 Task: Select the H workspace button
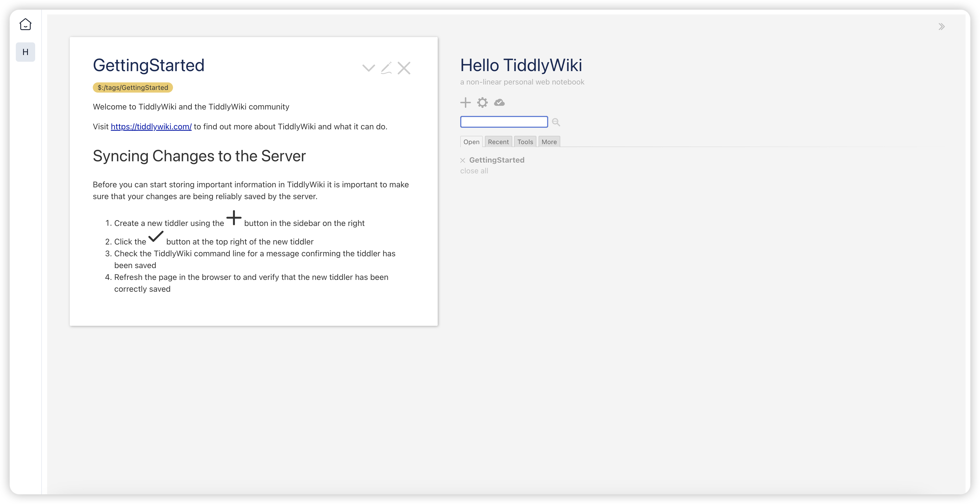click(25, 52)
